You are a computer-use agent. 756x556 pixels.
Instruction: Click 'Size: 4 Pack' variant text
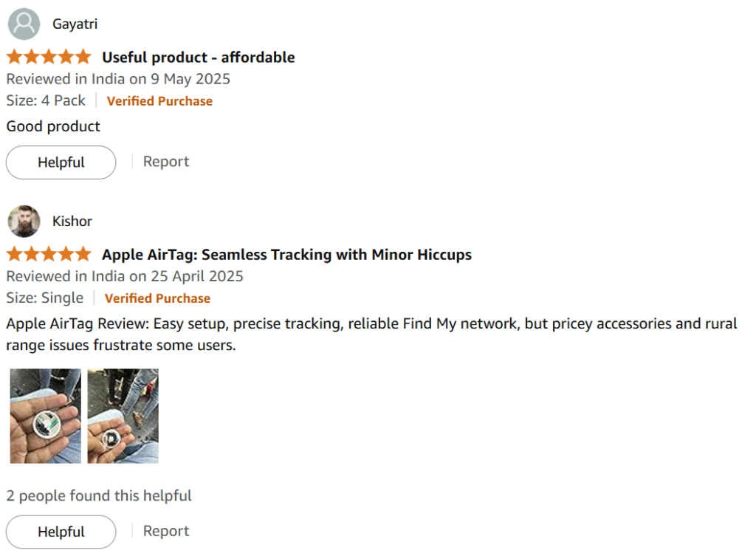[46, 100]
